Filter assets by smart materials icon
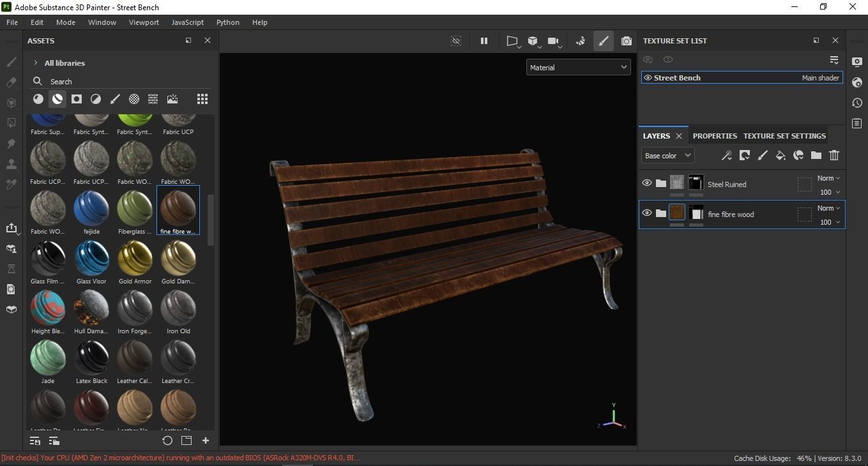 tap(57, 99)
